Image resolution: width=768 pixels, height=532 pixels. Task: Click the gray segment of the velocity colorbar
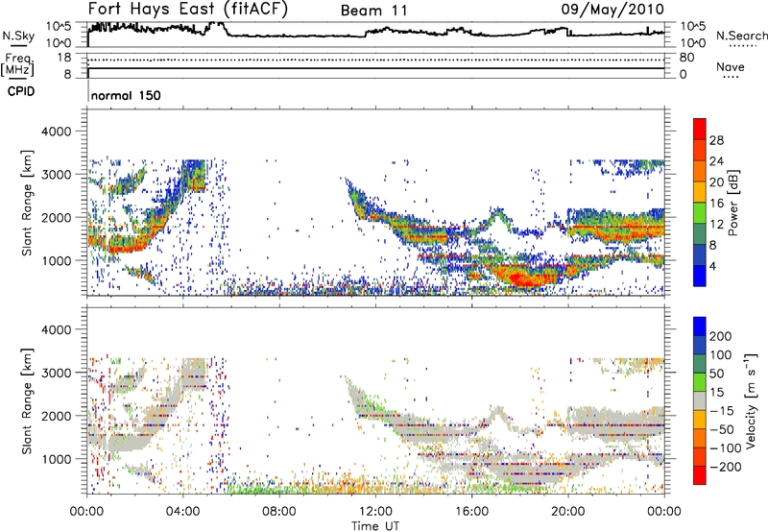point(700,400)
